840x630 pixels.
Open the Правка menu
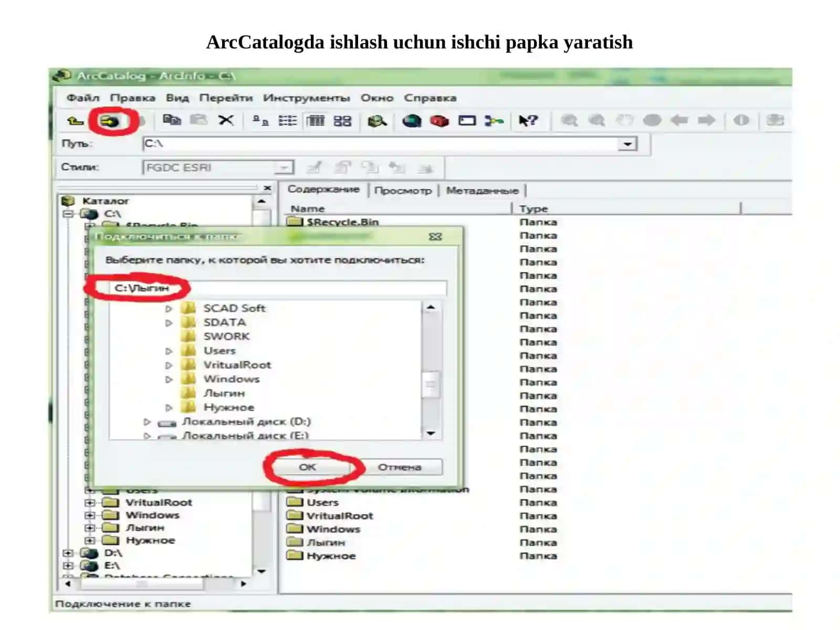pos(132,98)
